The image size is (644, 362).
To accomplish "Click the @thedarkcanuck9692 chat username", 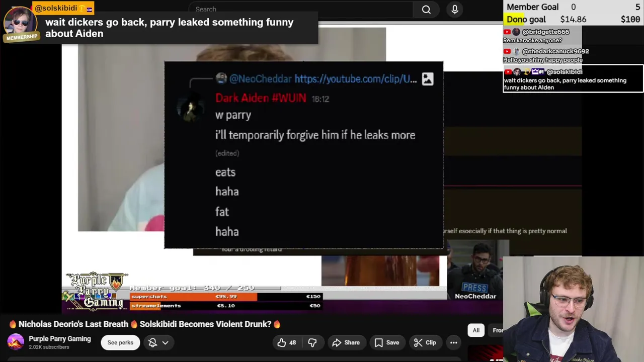I will pyautogui.click(x=555, y=51).
